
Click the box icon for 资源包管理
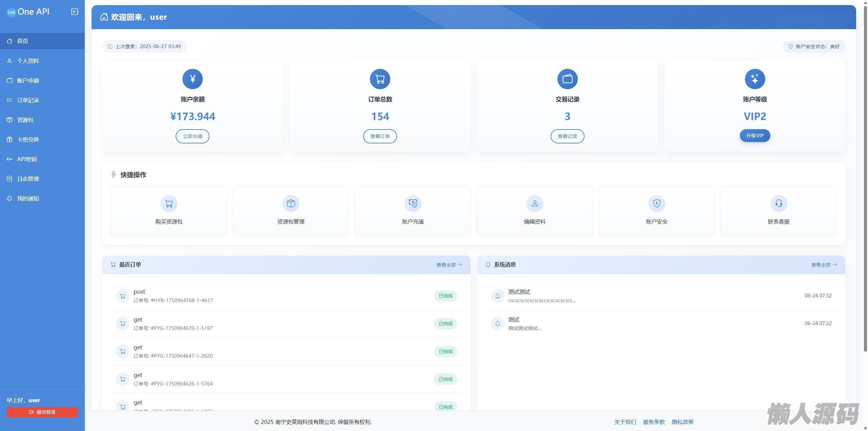[x=291, y=203]
